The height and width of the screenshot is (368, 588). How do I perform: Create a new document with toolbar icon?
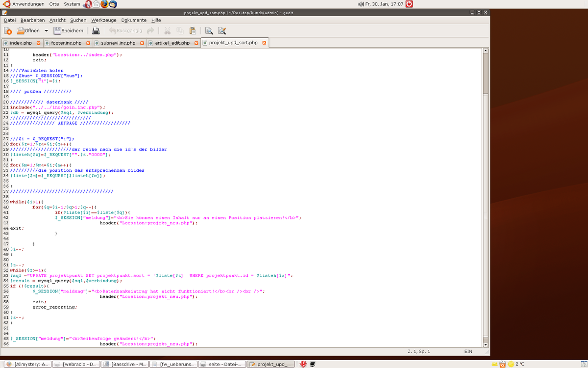point(8,30)
